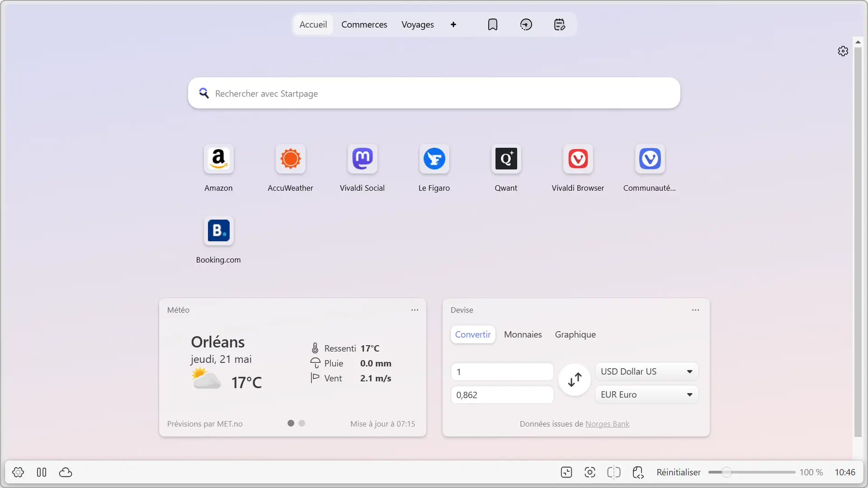Open the Amazon speed dial
The height and width of the screenshot is (488, 868).
tap(218, 159)
